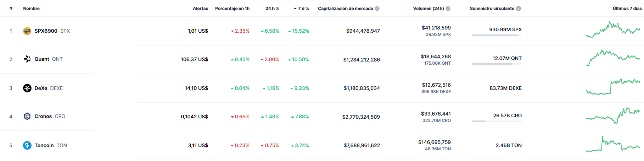The height and width of the screenshot is (161, 644).
Task: Click info icon next to Suministro circulante
Action: coord(519,9)
